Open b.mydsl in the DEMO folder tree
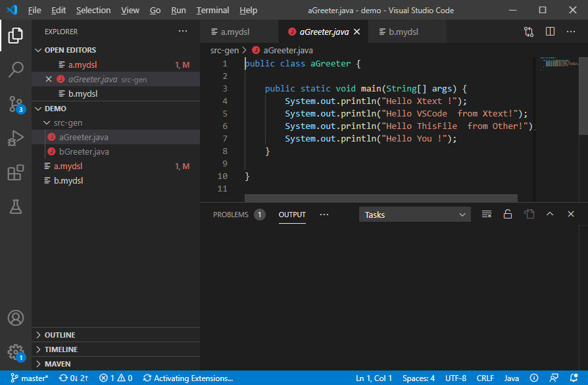 116,180
